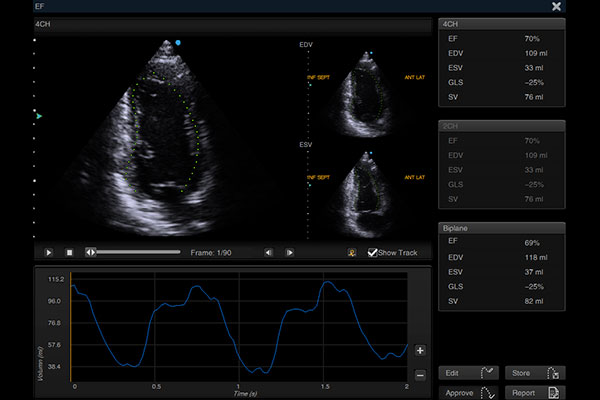Click the INF SEPT label on EDV view
The width and height of the screenshot is (600, 400).
click(x=318, y=77)
